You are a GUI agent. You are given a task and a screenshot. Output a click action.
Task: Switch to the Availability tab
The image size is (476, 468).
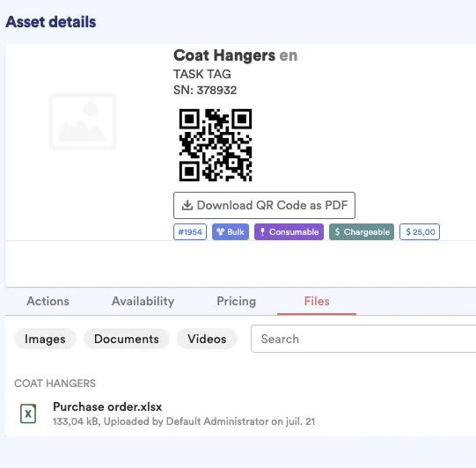143,301
